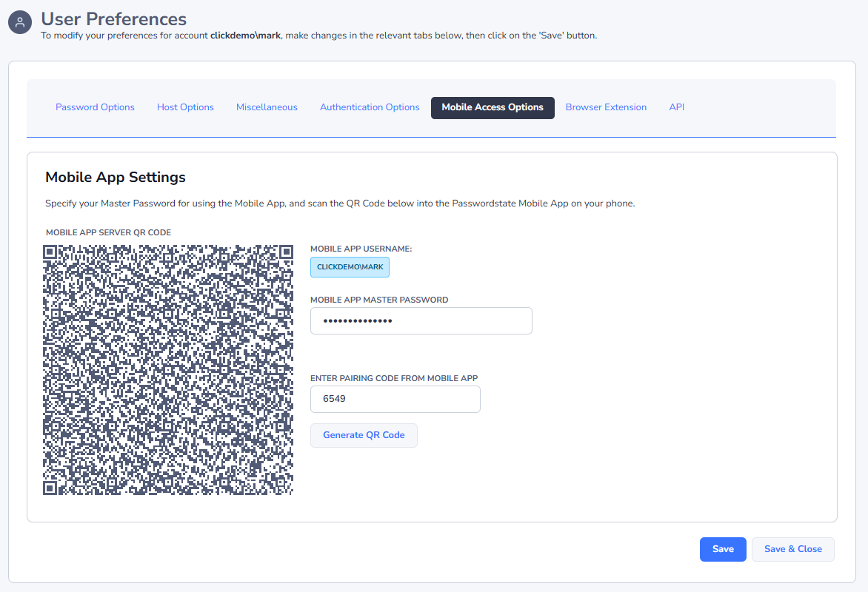Viewport: 868px width, 592px height.
Task: Click the blue Save button
Action: (x=723, y=549)
